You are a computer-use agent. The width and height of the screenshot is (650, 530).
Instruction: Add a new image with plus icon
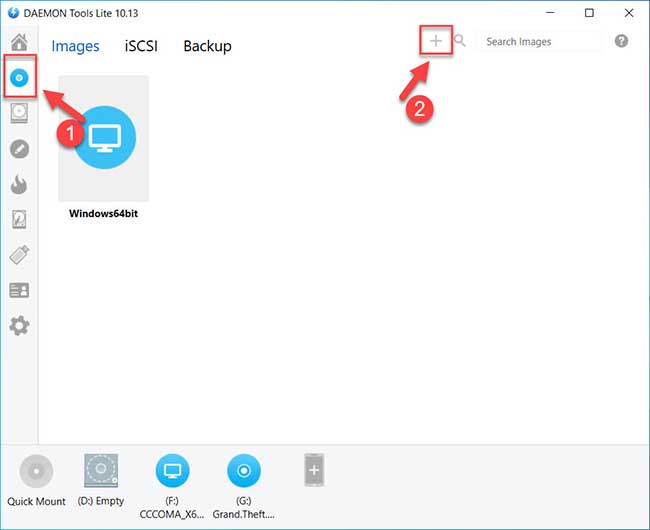436,41
